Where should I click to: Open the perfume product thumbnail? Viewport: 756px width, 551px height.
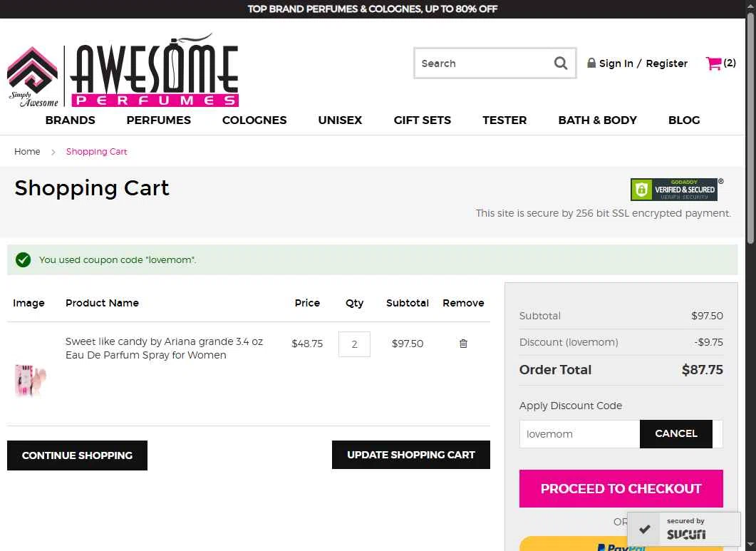pos(31,380)
